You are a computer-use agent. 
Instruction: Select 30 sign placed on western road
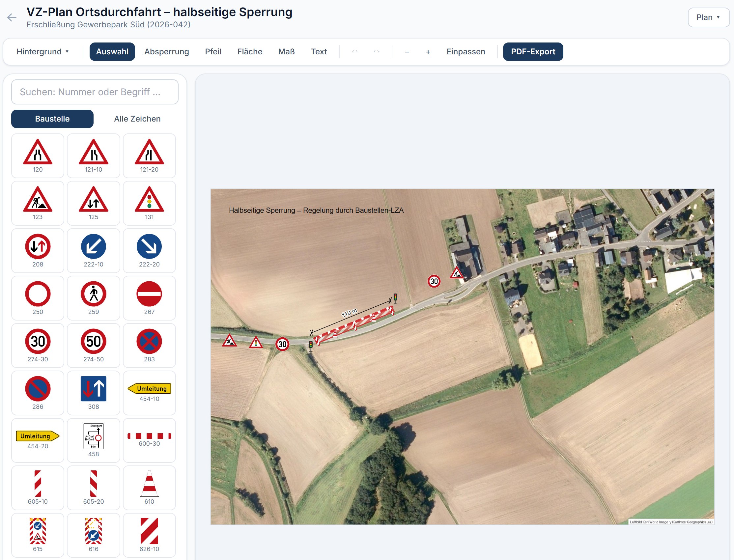point(282,344)
